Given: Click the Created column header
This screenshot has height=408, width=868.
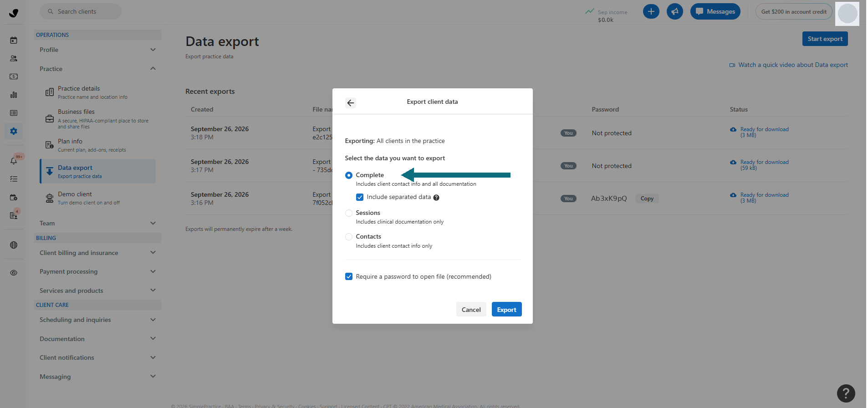Looking at the screenshot, I should (202, 109).
